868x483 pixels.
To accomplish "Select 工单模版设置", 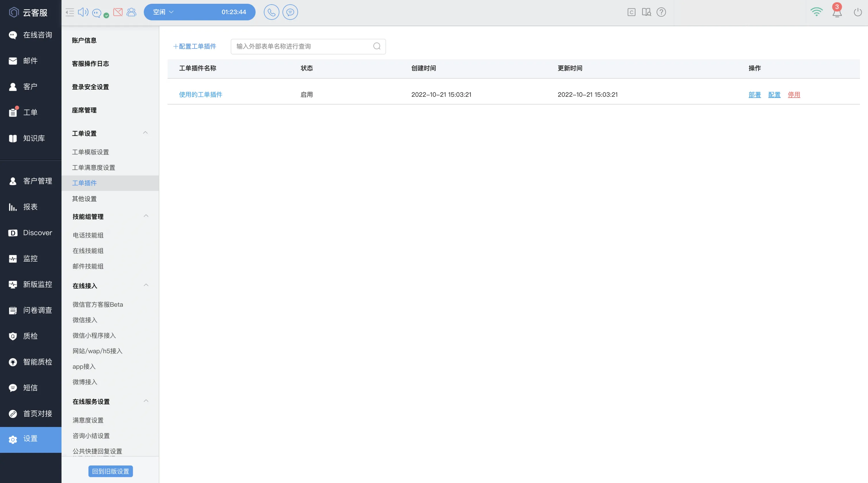I will 90,152.
